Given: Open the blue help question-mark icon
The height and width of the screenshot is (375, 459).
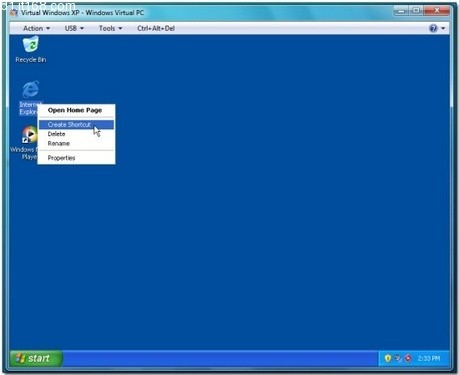Looking at the screenshot, I should (x=433, y=28).
